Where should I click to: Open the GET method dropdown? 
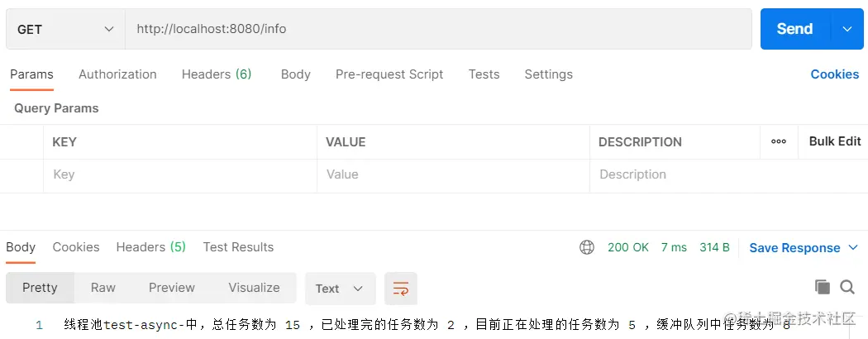[65, 30]
